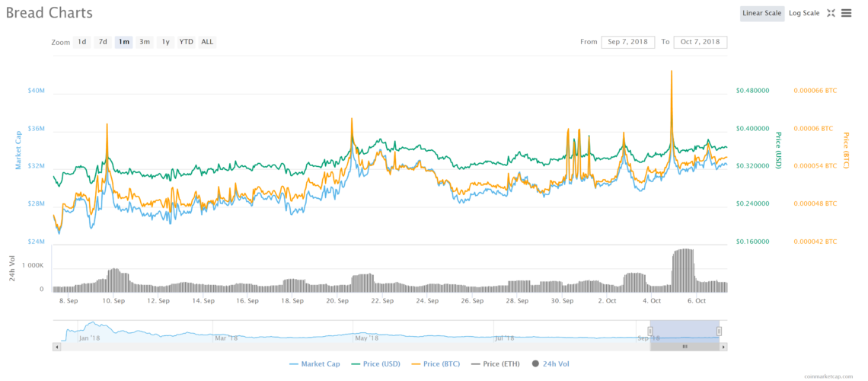Zoom chart to ALL data
The width and height of the screenshot is (868, 381).
207,42
